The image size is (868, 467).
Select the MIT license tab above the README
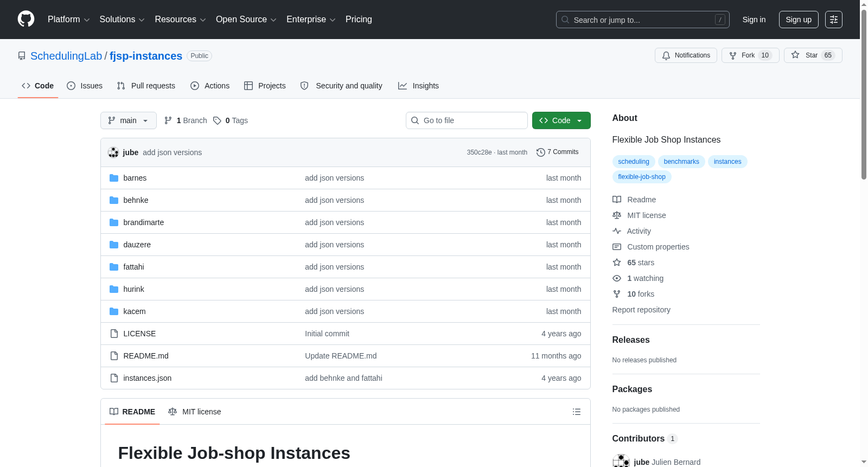195,412
